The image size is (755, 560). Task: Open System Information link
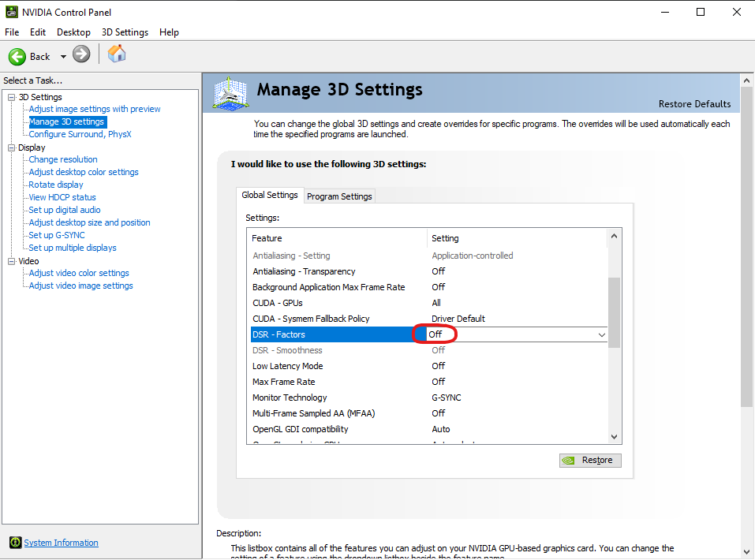pyautogui.click(x=62, y=543)
